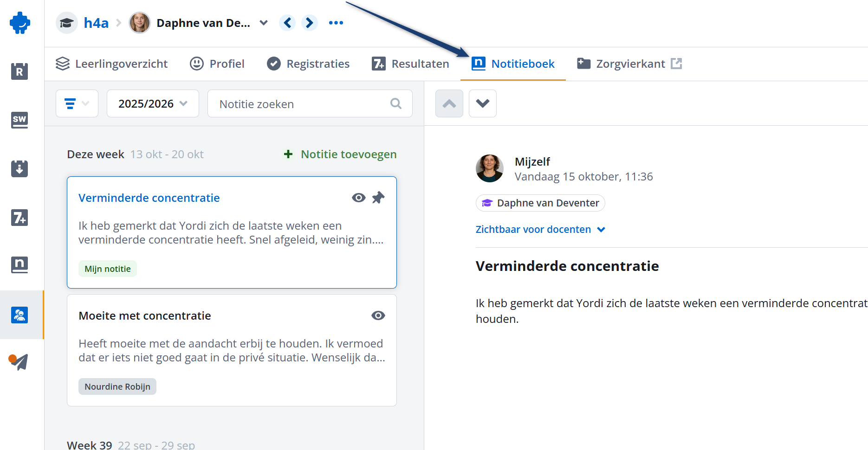Viewport: 868px width, 450px height.
Task: Toggle visibility eye on Verminderde concentratie note
Action: click(358, 198)
